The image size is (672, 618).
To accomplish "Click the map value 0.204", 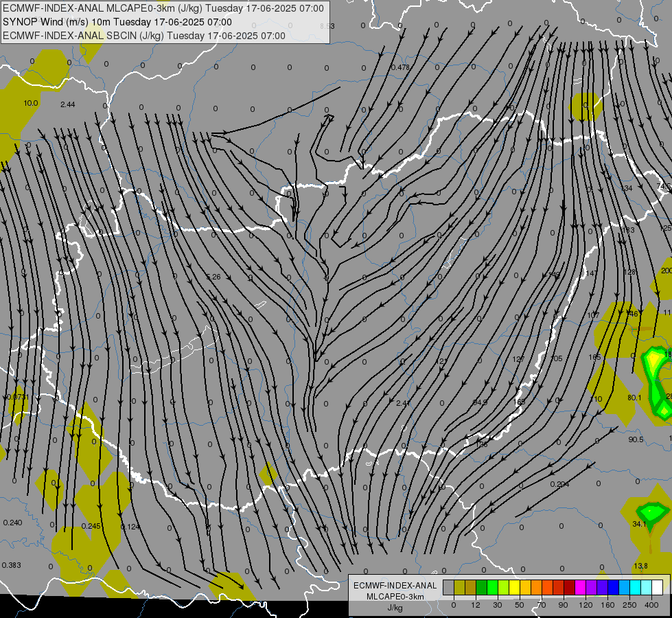I will [559, 484].
